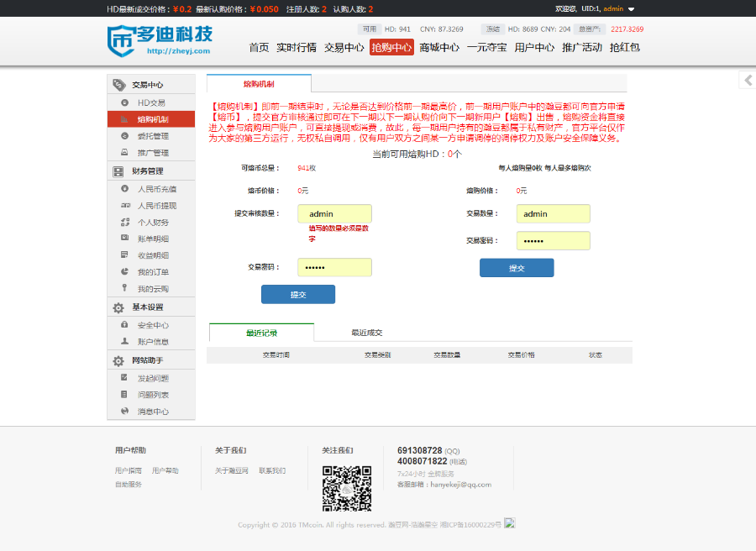756x551 pixels.
Task: Click the right 交易密码 field
Action: [554, 240]
